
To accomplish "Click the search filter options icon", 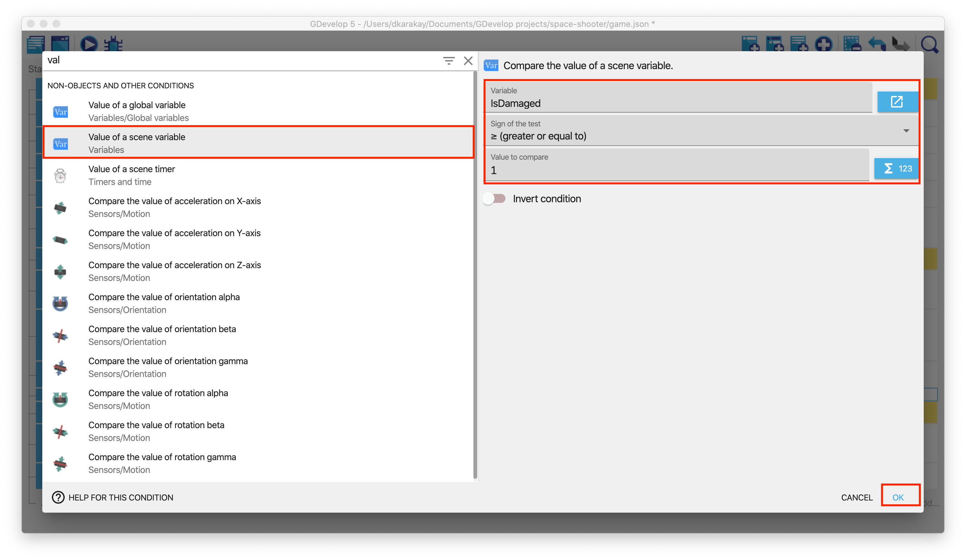I will point(448,60).
